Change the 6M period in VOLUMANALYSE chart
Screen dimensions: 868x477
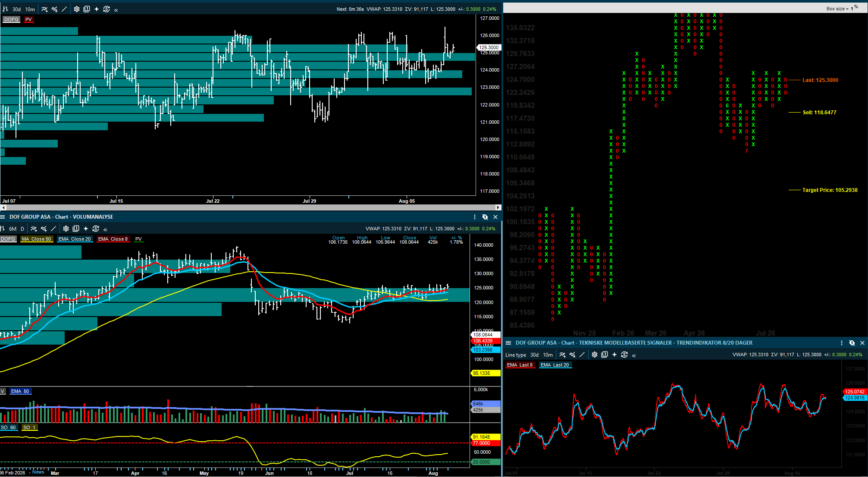point(13,229)
